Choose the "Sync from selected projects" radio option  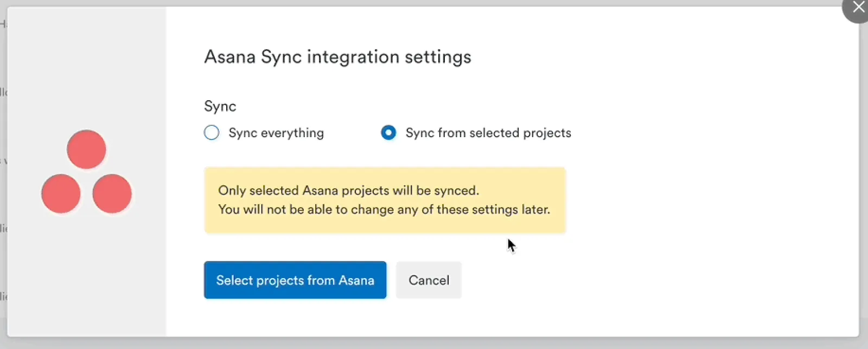pos(388,133)
